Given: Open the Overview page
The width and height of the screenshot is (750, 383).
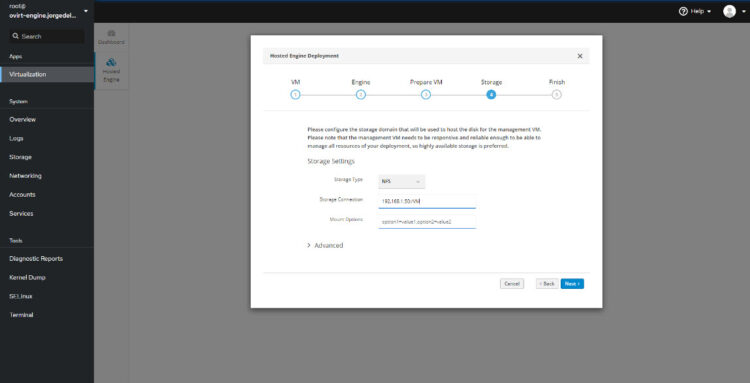Looking at the screenshot, I should (22, 120).
